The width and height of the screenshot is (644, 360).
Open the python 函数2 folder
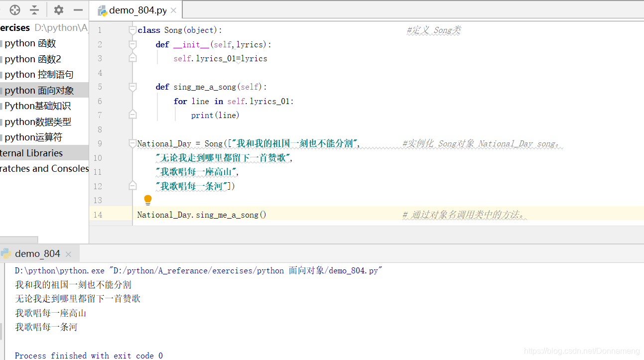point(33,59)
